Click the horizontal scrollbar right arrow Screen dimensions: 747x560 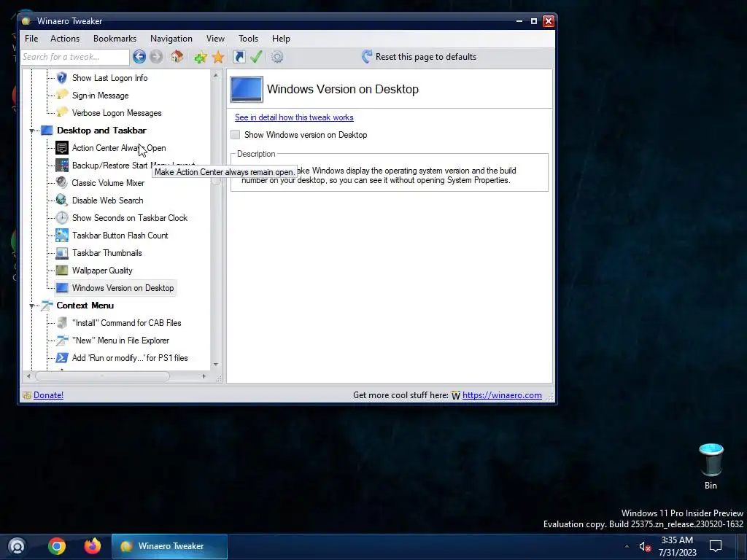point(204,376)
